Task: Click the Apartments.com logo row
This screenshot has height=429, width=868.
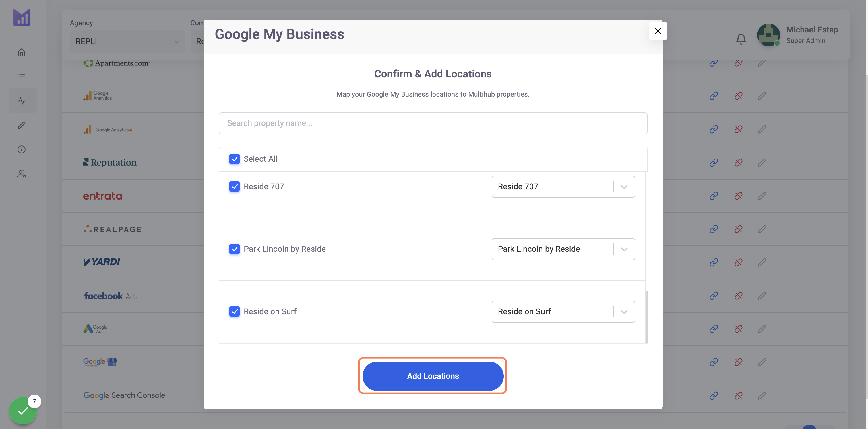Action: pos(117,63)
